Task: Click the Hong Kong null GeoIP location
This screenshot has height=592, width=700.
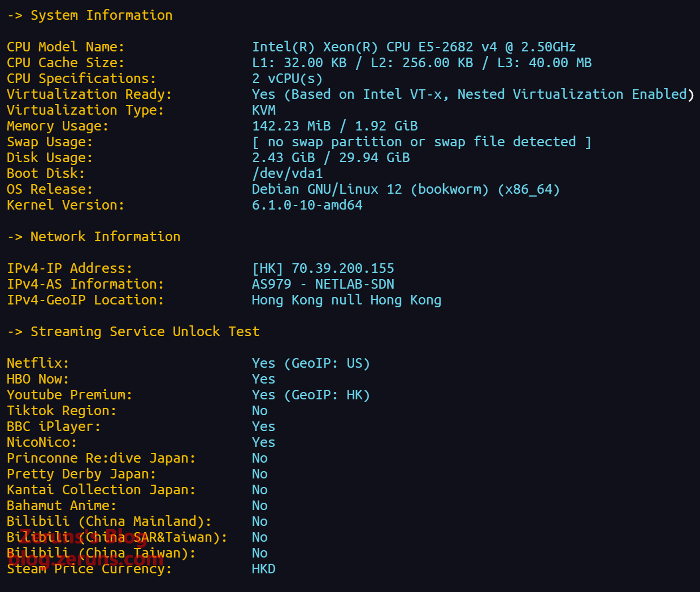Action: click(x=346, y=300)
